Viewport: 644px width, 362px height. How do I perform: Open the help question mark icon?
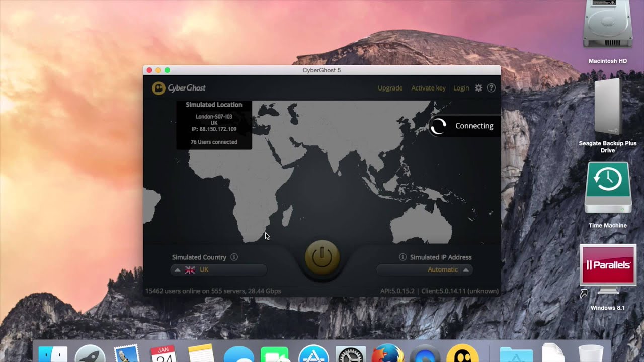[x=492, y=88]
